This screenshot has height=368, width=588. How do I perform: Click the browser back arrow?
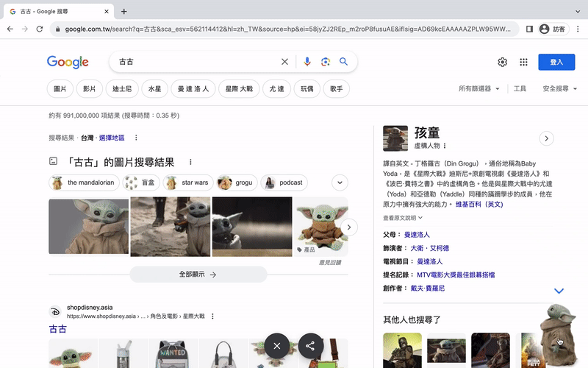tap(10, 29)
